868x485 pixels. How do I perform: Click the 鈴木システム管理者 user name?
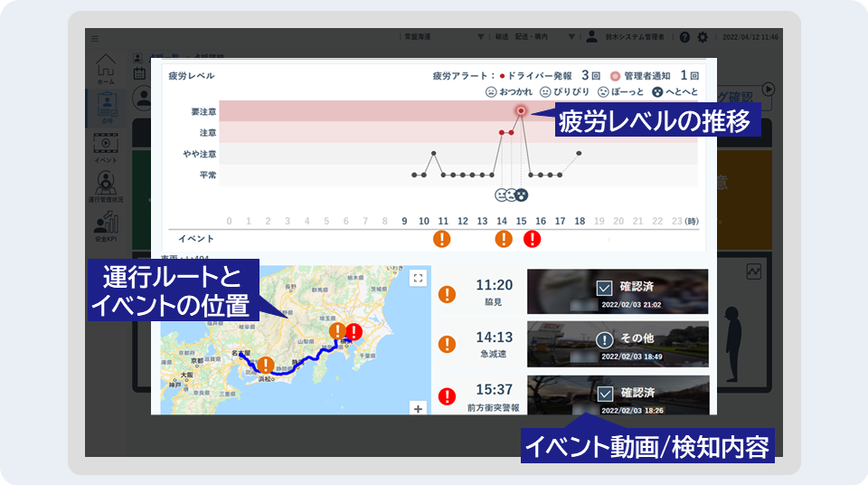point(635,37)
